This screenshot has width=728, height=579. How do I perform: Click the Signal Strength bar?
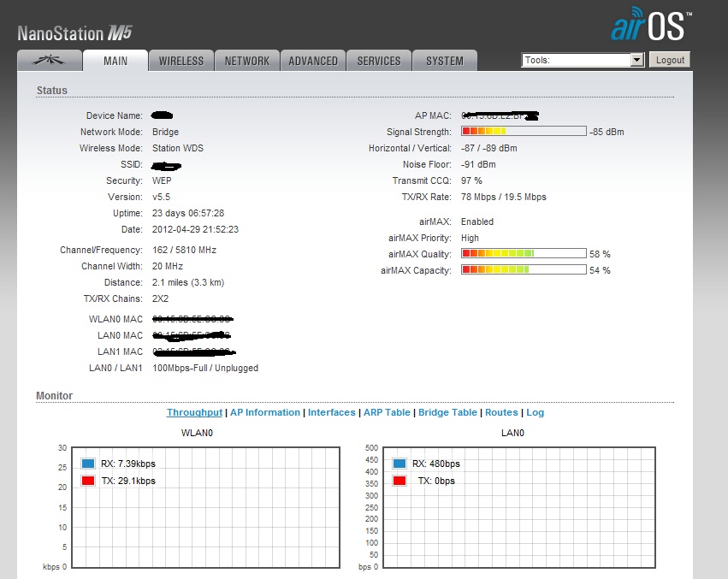(524, 132)
